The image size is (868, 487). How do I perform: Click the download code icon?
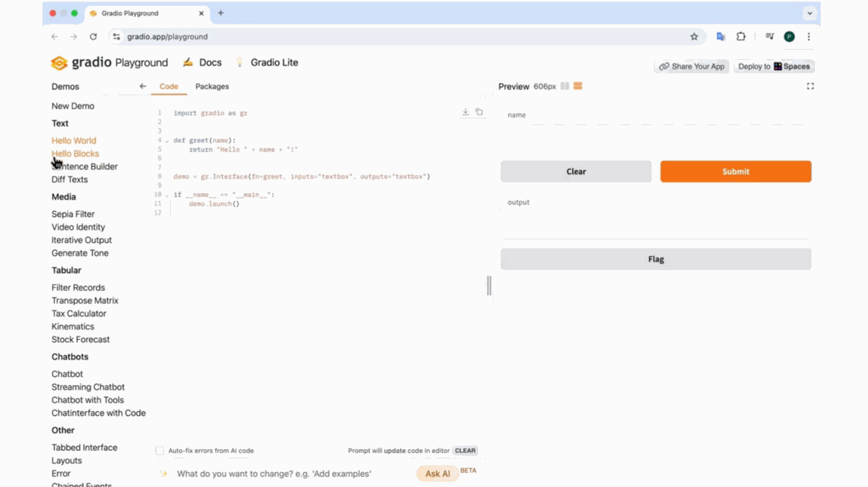[x=465, y=112]
